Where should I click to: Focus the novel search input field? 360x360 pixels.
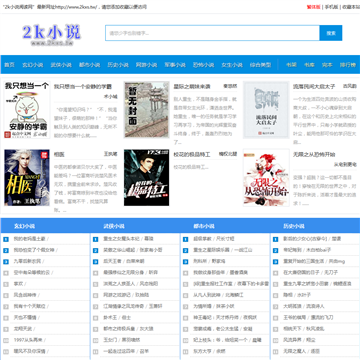(x=212, y=33)
